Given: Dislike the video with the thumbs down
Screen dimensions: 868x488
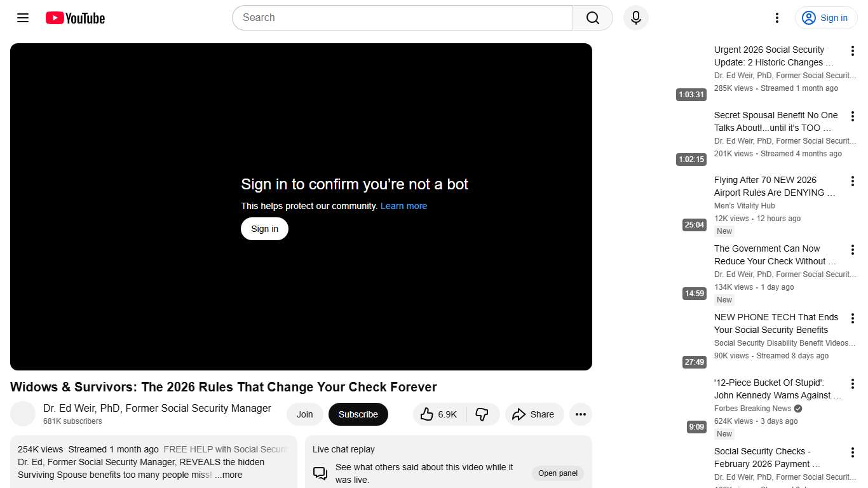Looking at the screenshot, I should (483, 414).
